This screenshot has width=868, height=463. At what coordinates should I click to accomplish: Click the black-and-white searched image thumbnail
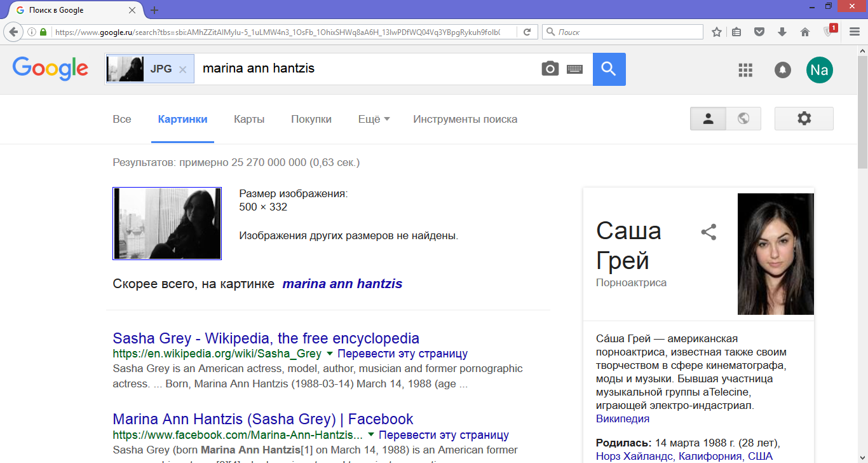click(167, 223)
